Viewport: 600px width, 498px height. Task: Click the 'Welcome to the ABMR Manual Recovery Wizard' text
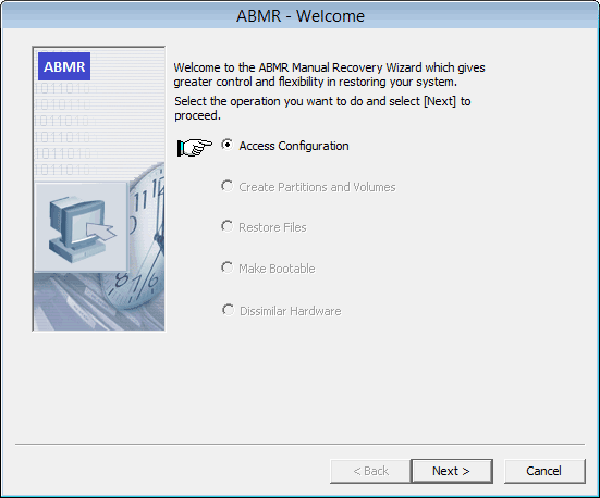click(329, 75)
